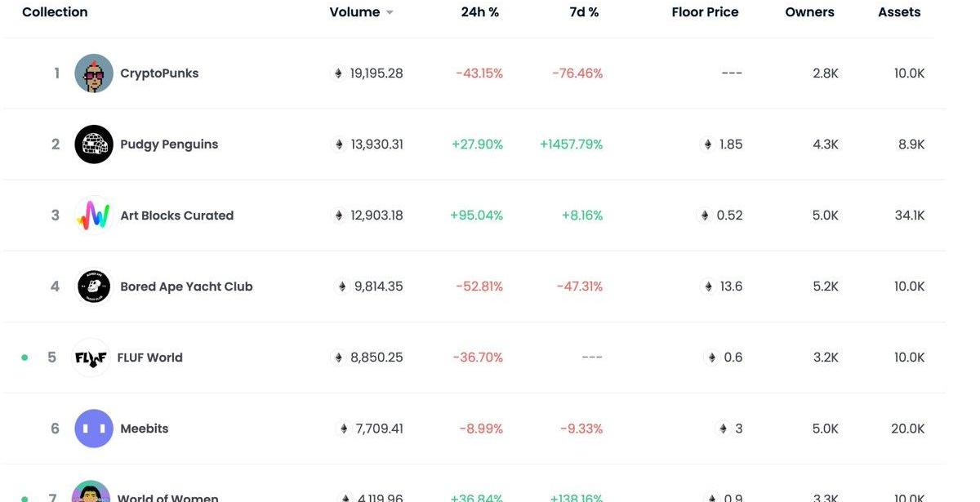Open the CryptoPunks collection name link

[159, 73]
